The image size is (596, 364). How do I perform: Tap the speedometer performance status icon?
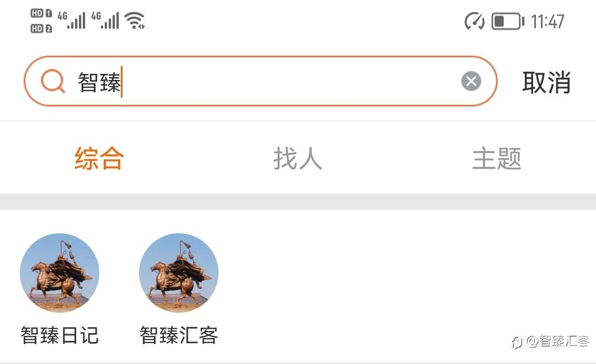click(475, 21)
